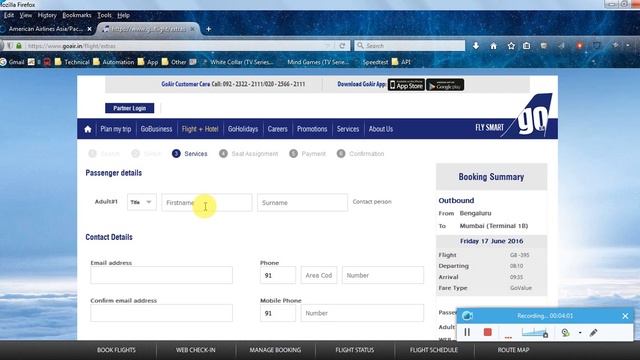Screen dimensions: 640x360
Task: Click the GoAir home icon in navigation bar
Action: pos(88,129)
